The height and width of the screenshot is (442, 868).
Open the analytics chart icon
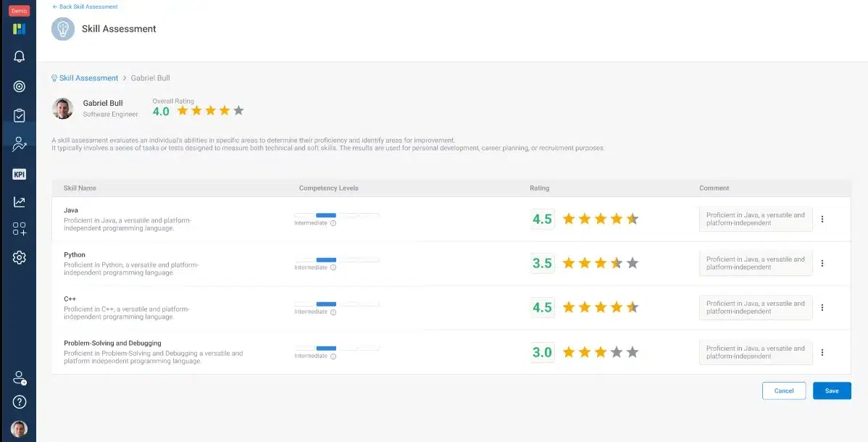pos(20,202)
